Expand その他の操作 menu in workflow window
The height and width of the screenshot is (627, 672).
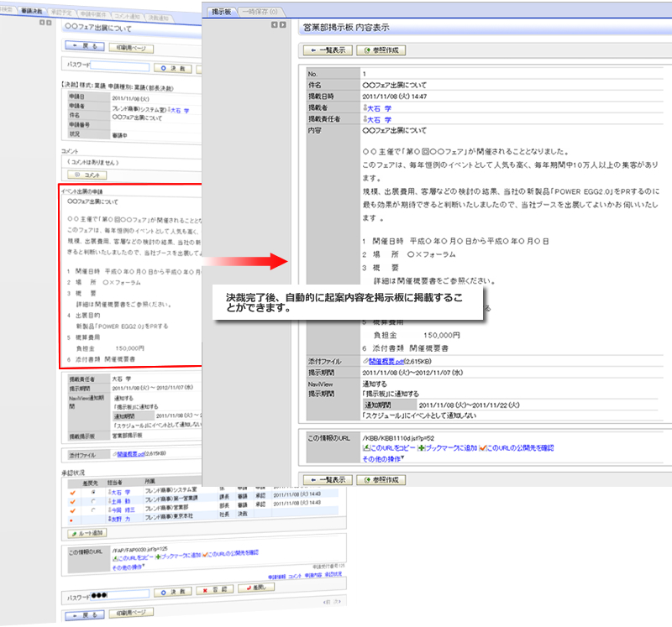129,567
